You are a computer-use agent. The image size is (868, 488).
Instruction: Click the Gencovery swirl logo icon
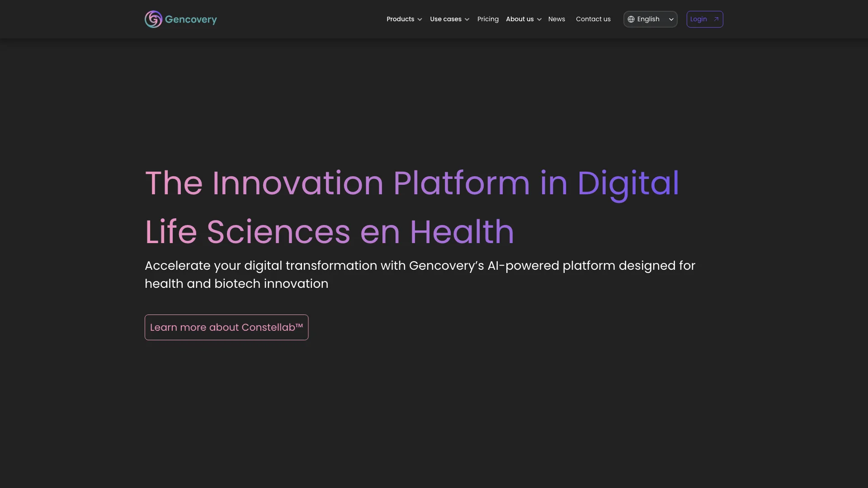(x=153, y=19)
